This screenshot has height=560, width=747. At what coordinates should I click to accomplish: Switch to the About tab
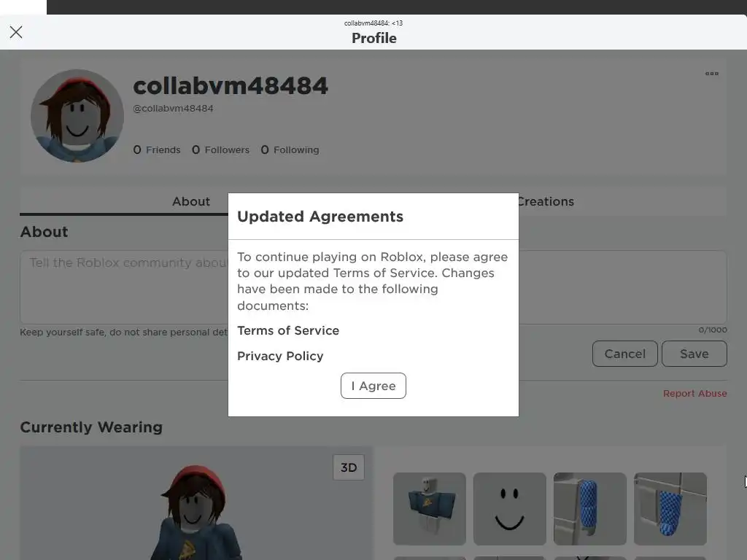[190, 201]
